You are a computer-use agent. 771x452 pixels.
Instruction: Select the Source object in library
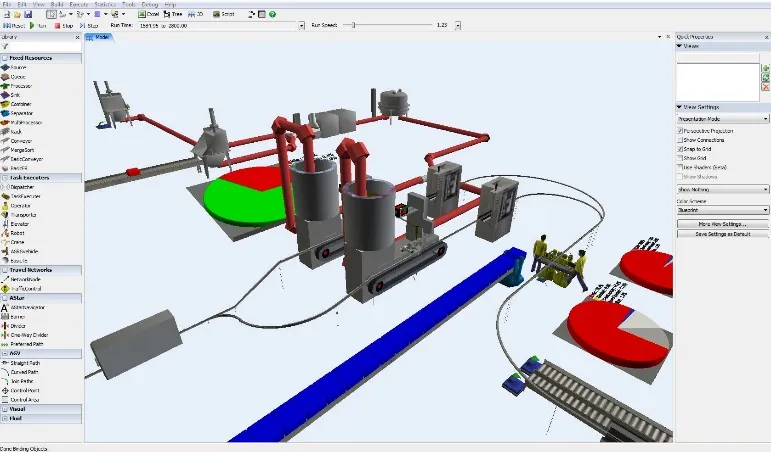tap(18, 68)
